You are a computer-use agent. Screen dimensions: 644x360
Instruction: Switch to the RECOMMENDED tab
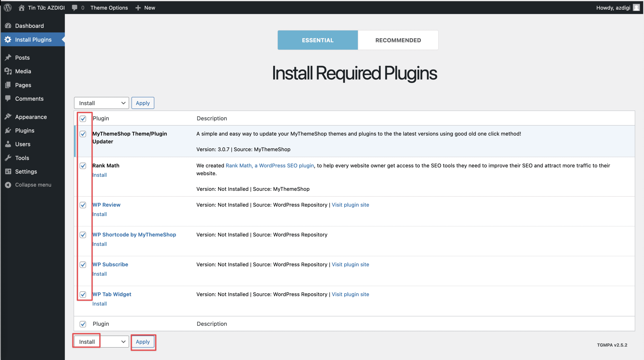[x=398, y=40]
